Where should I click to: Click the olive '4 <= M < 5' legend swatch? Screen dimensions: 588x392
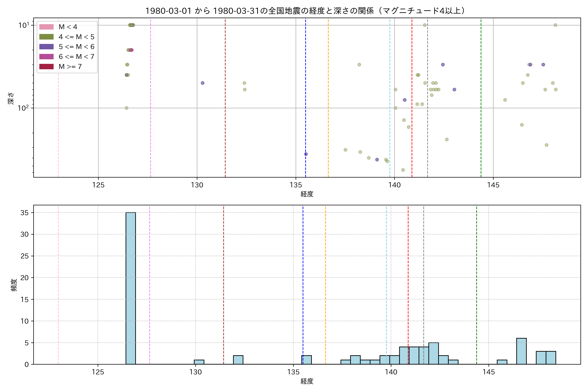[46, 37]
